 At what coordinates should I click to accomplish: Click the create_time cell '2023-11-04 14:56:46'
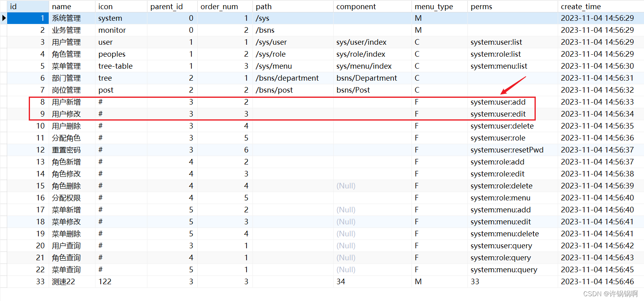(x=600, y=282)
